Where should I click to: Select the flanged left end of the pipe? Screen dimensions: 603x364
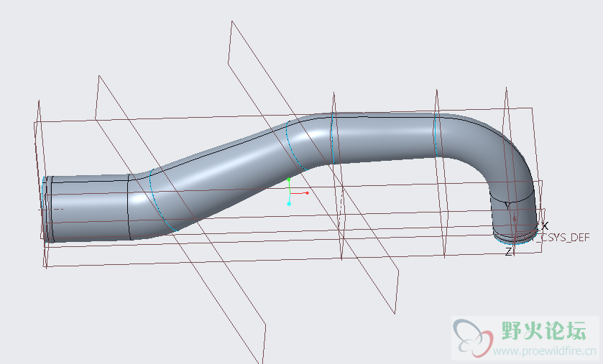tap(47, 209)
